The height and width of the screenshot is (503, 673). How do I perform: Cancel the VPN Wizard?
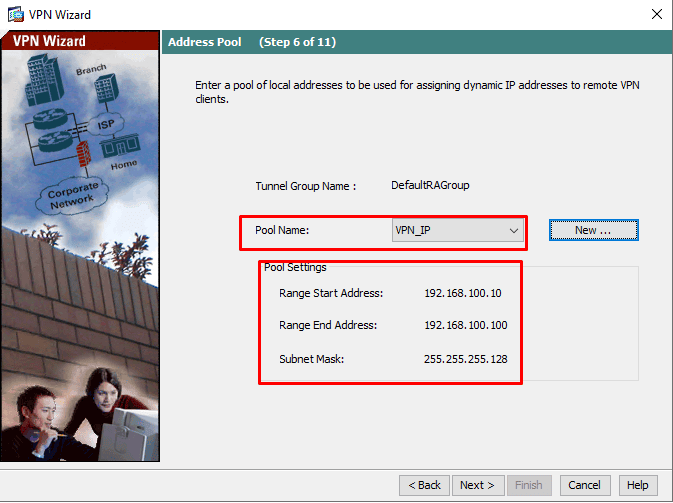(x=585, y=485)
